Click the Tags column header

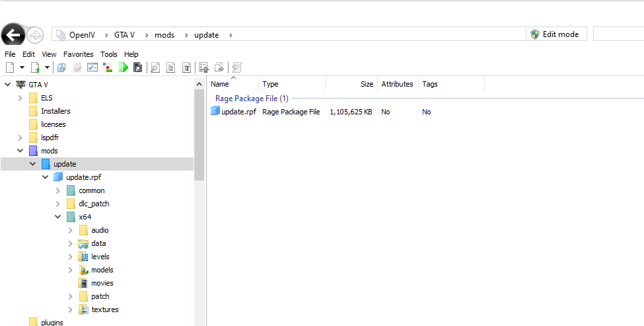pos(451,84)
